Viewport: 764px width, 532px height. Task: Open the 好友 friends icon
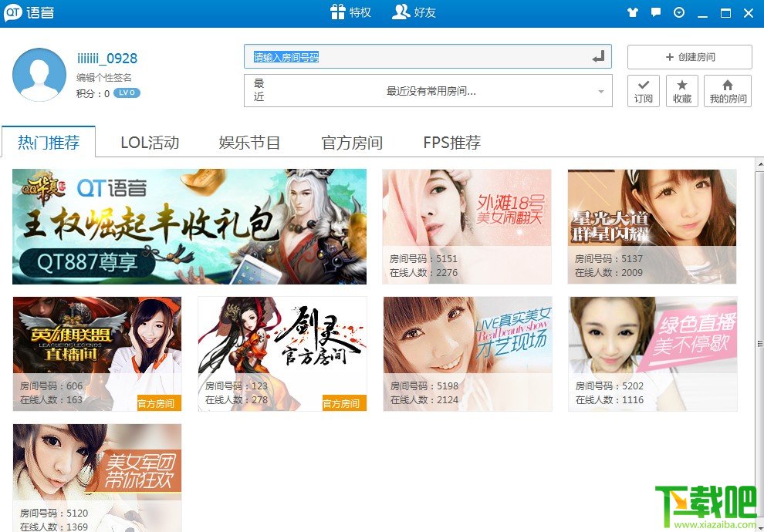point(414,12)
